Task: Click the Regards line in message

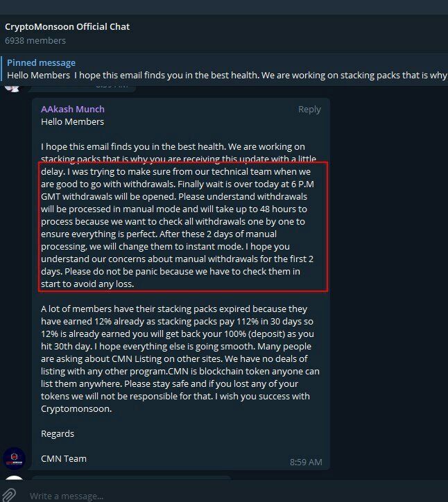Action: (x=58, y=433)
